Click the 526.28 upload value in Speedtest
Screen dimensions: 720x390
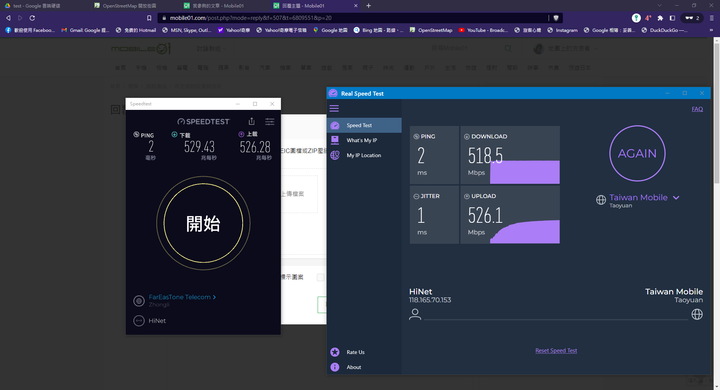pyautogui.click(x=255, y=147)
